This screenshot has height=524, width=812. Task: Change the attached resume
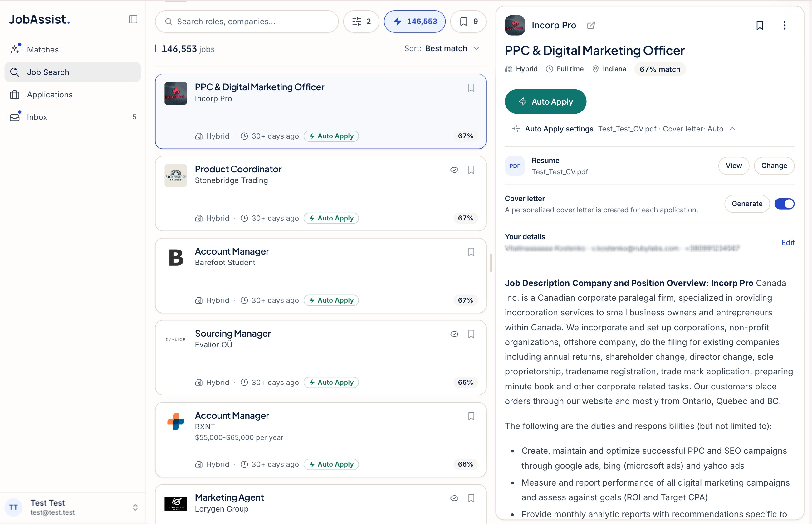pyautogui.click(x=774, y=166)
